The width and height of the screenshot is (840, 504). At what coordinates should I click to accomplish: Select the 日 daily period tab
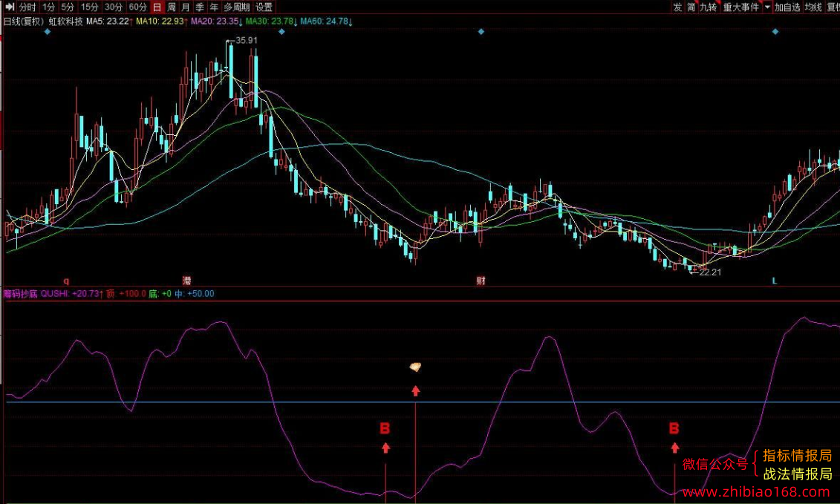point(157,7)
